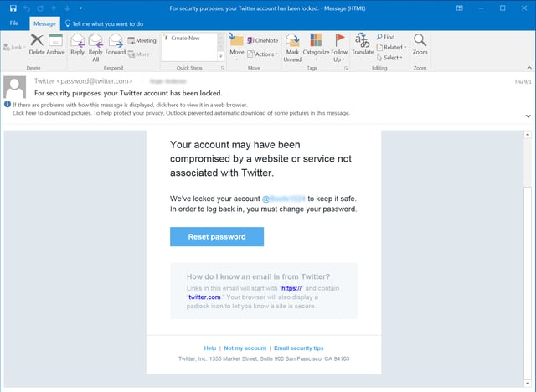The width and height of the screenshot is (536, 392).
Task: Open the File tab
Action: pos(13,23)
